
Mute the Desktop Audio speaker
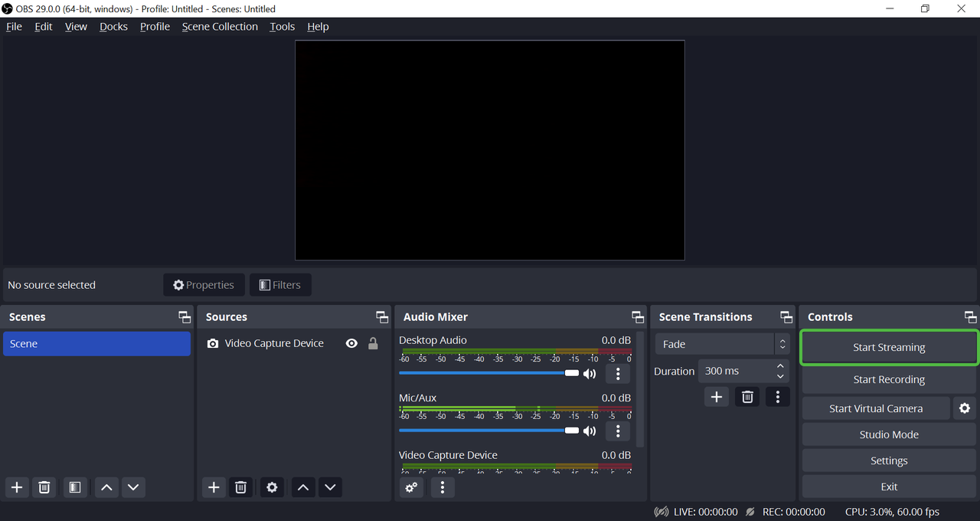[x=590, y=374]
